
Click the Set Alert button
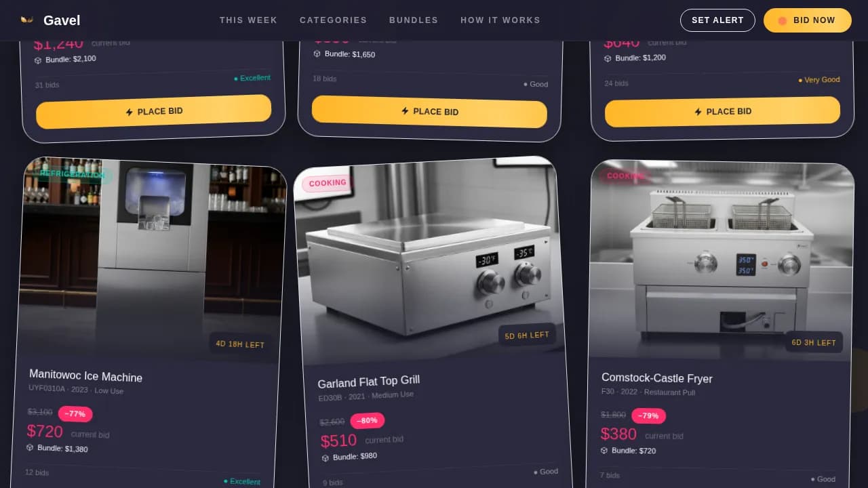point(717,20)
